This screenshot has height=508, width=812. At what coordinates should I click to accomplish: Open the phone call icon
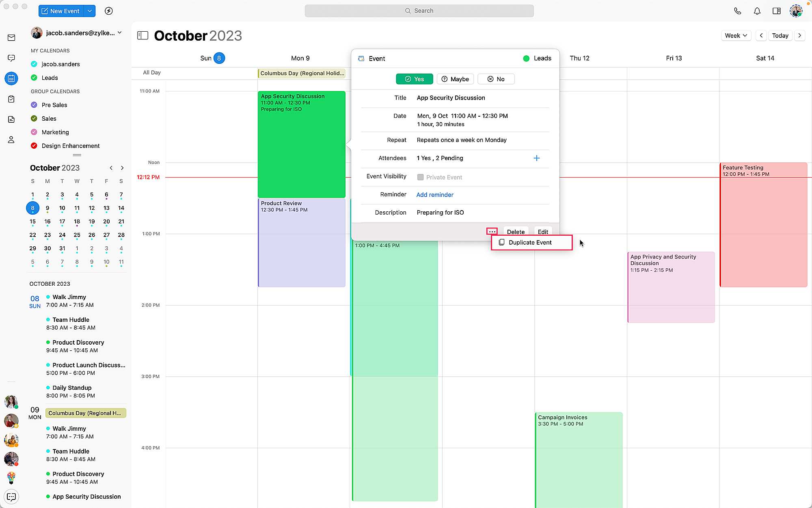click(737, 11)
